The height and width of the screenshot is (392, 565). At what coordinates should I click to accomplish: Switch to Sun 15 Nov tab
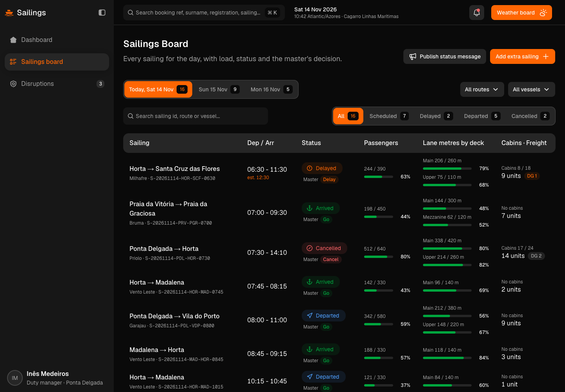[219, 89]
